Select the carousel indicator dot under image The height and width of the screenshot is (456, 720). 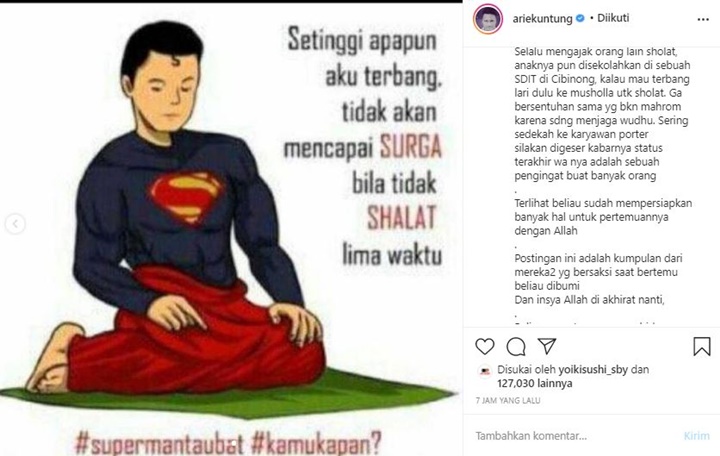click(x=232, y=444)
